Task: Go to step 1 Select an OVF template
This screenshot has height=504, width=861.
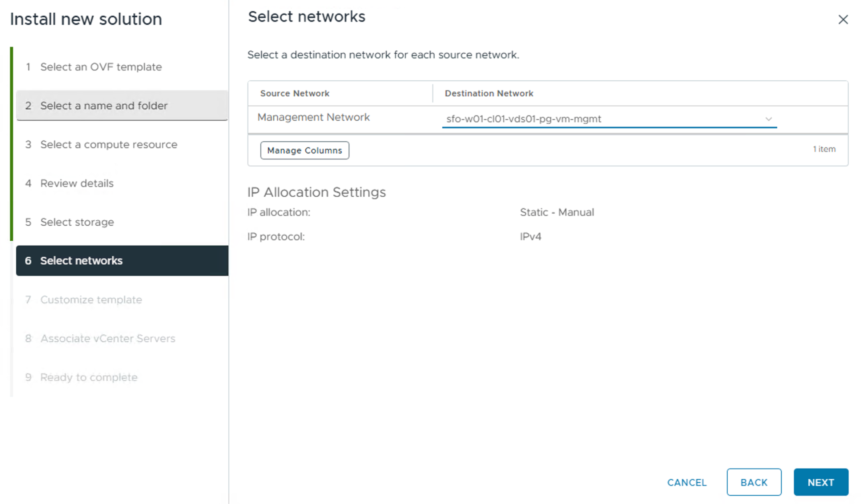Action: pyautogui.click(x=101, y=67)
